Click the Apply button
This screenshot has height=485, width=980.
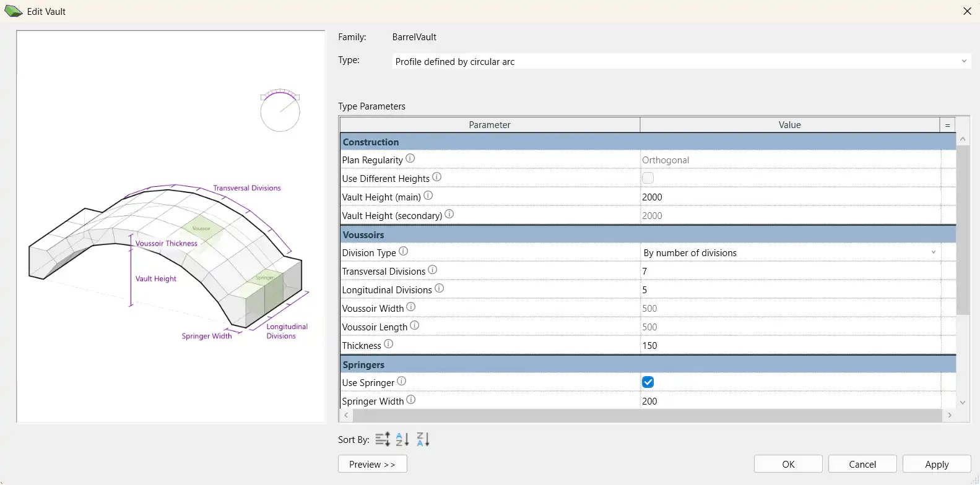coord(936,464)
